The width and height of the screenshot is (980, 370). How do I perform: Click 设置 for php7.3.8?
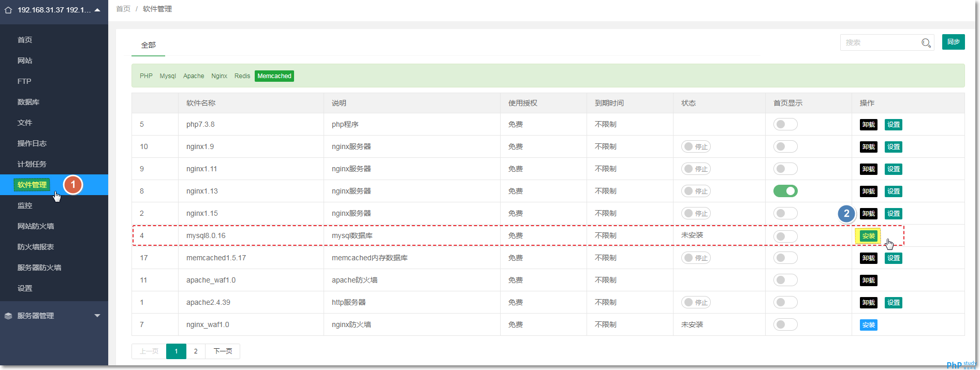click(893, 125)
